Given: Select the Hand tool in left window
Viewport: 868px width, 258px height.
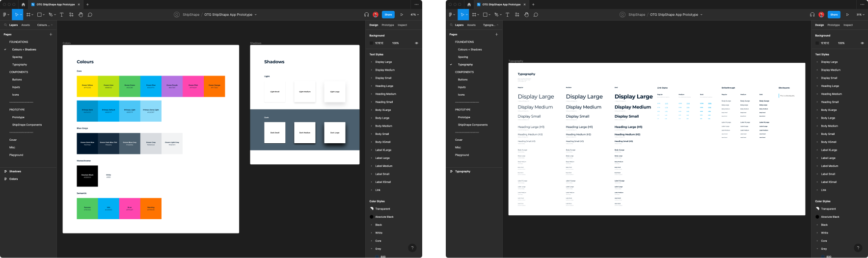Looking at the screenshot, I should [x=81, y=15].
